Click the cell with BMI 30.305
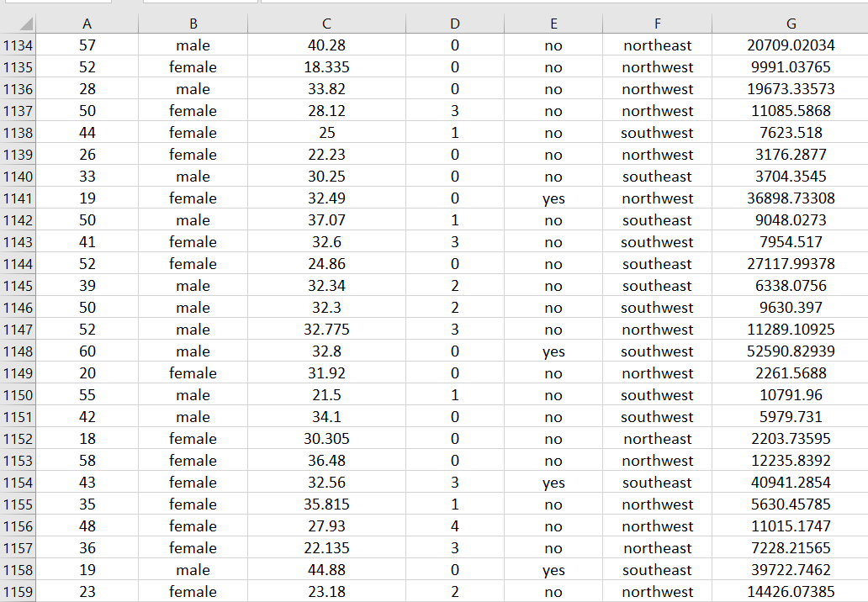This screenshot has height=602, width=868. coord(325,439)
